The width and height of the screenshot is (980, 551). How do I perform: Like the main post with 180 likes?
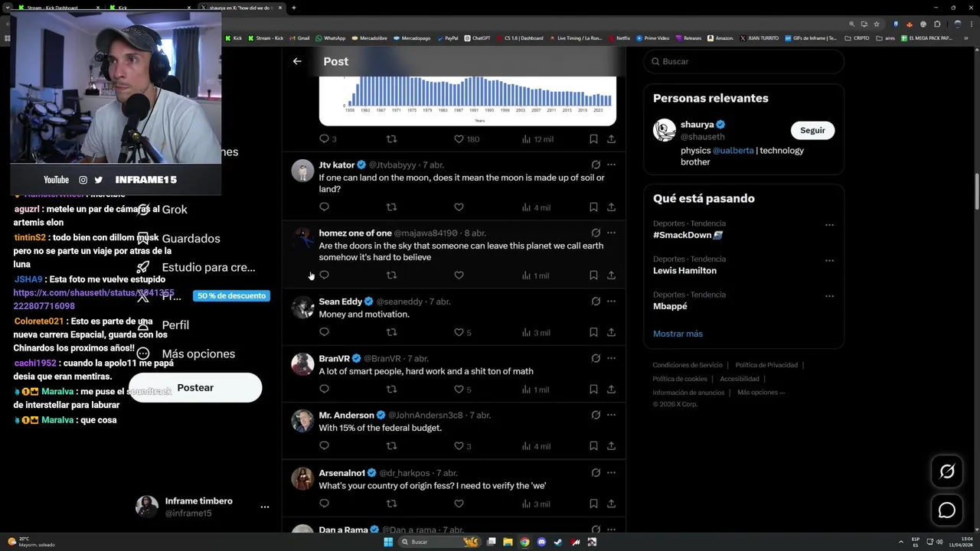(466, 139)
